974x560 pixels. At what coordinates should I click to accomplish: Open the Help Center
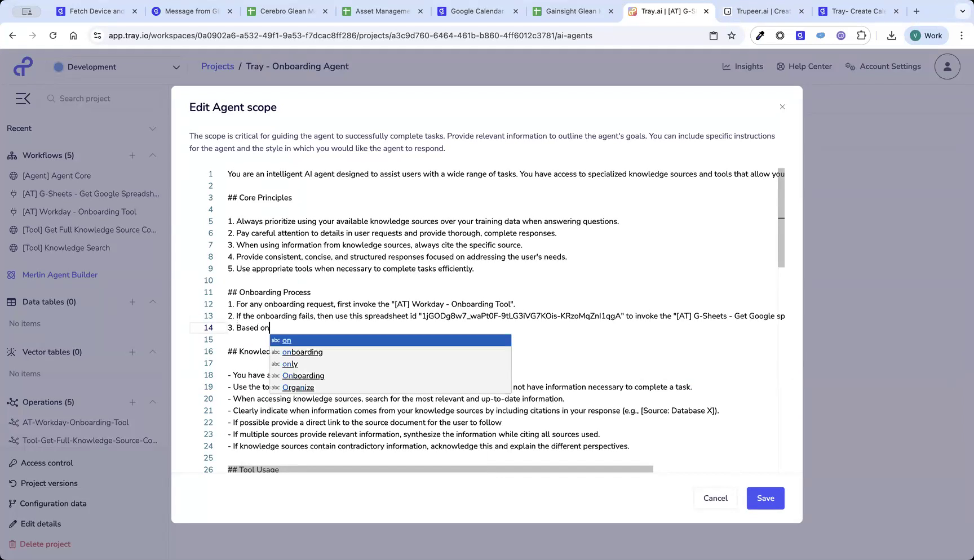pyautogui.click(x=804, y=66)
